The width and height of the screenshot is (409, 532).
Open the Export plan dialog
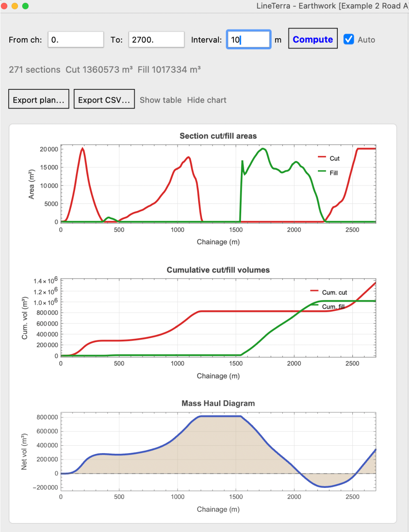[x=39, y=99]
